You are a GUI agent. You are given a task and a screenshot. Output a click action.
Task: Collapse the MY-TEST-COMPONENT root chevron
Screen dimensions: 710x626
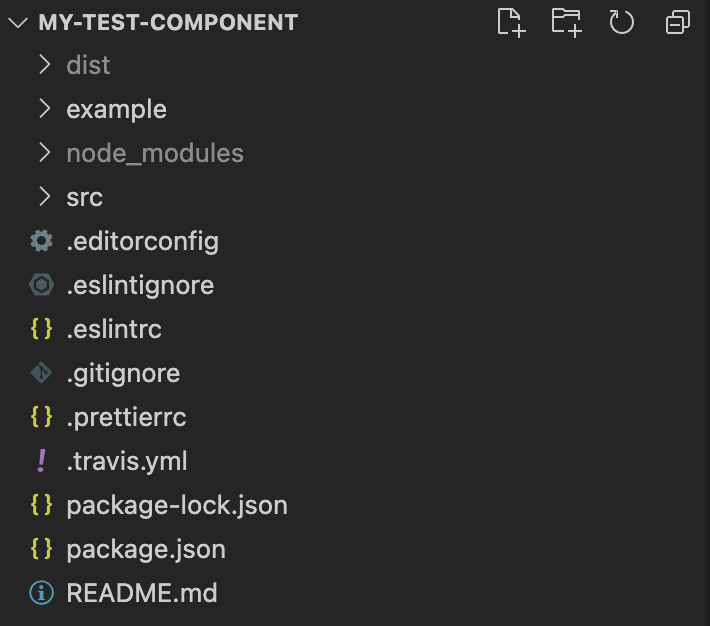pyautogui.click(x=18, y=22)
